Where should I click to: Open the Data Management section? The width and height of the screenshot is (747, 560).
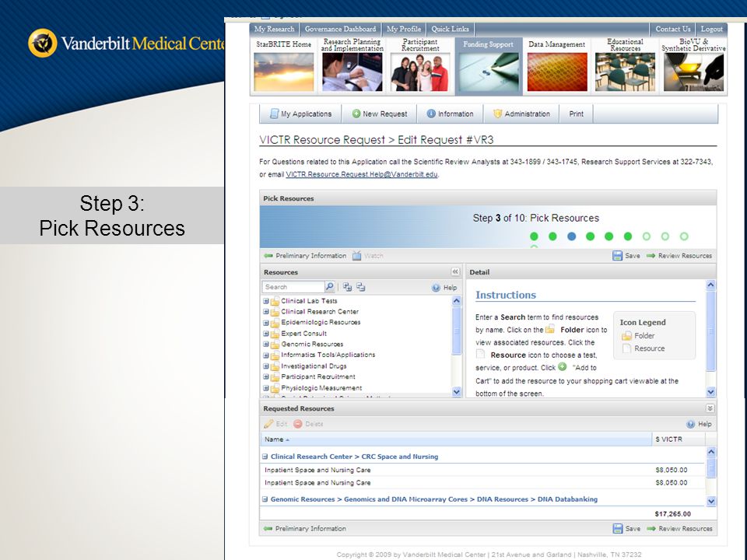557,65
